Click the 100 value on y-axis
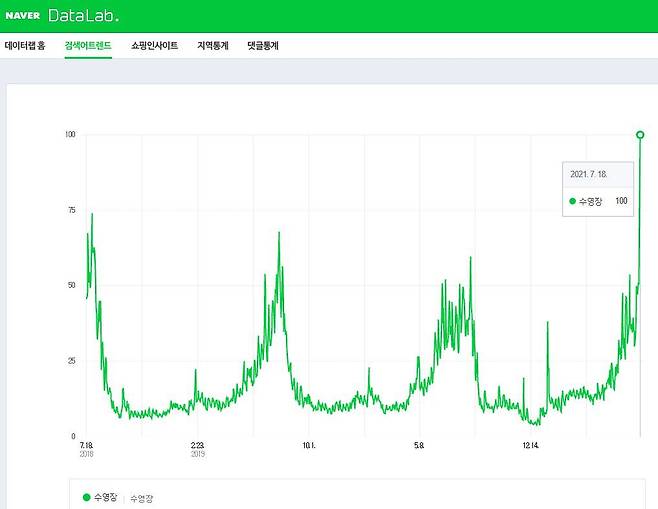 (x=70, y=134)
